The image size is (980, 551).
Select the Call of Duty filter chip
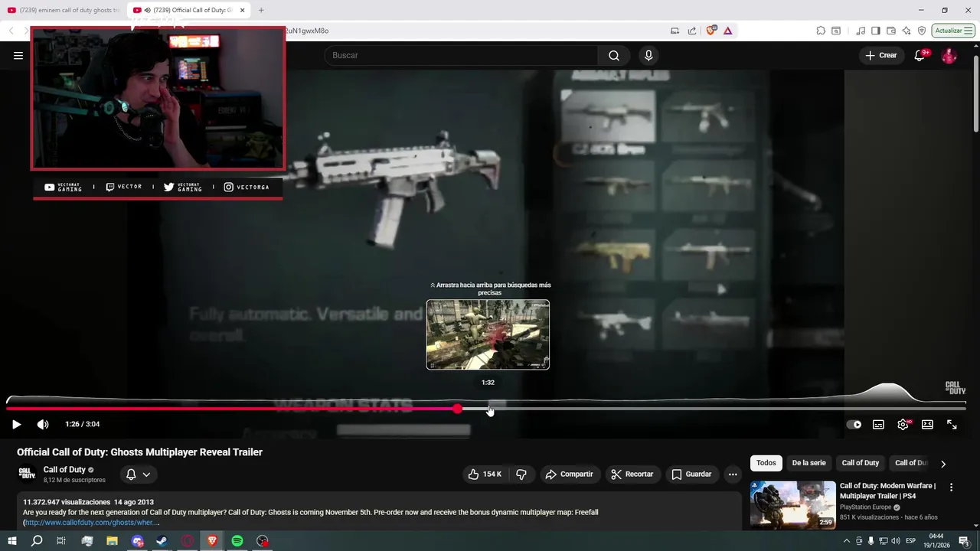pyautogui.click(x=861, y=463)
